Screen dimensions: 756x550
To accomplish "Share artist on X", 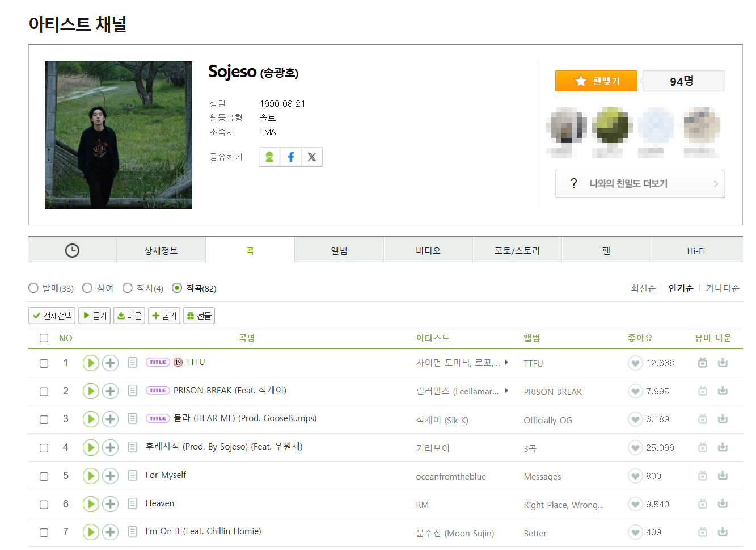I will (311, 157).
